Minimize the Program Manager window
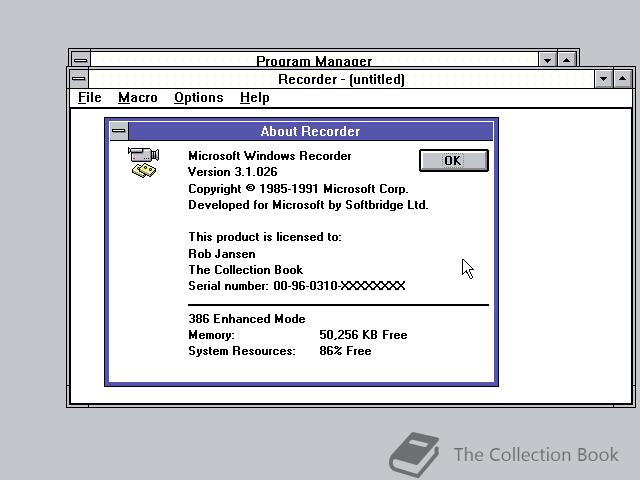This screenshot has height=480, width=640. (x=547, y=60)
